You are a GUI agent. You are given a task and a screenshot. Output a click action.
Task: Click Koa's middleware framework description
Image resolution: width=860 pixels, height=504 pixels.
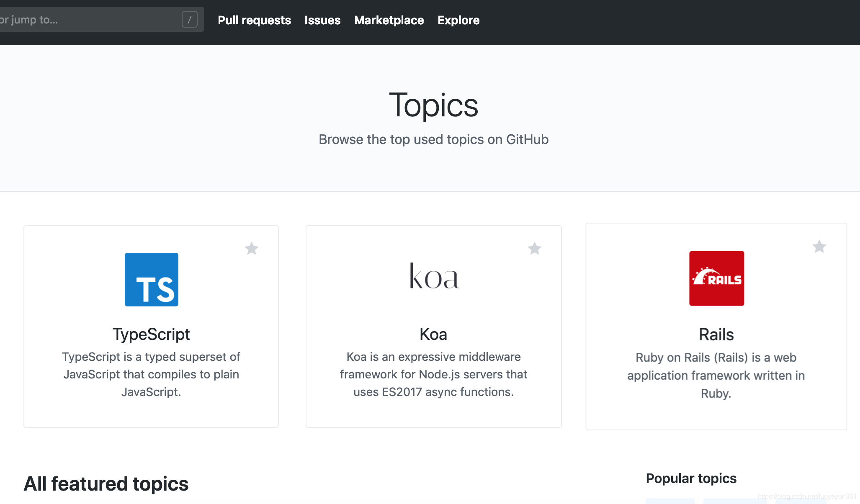pos(433,374)
